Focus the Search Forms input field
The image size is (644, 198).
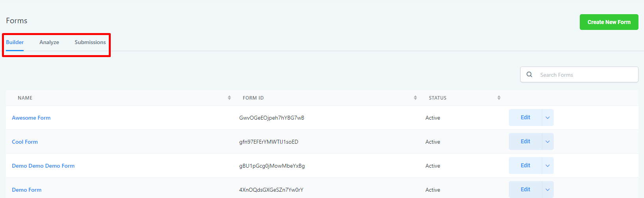click(x=579, y=74)
